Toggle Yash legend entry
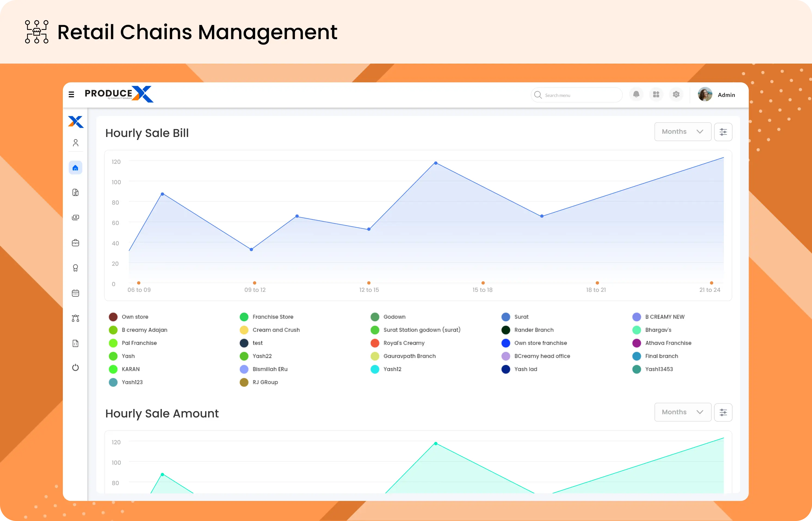This screenshot has width=812, height=521. point(122,356)
